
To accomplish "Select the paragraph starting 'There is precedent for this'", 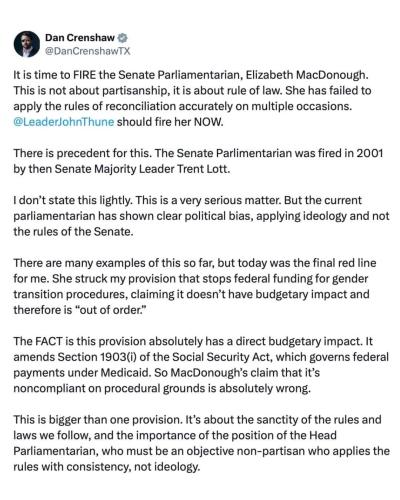I will tap(198, 161).
